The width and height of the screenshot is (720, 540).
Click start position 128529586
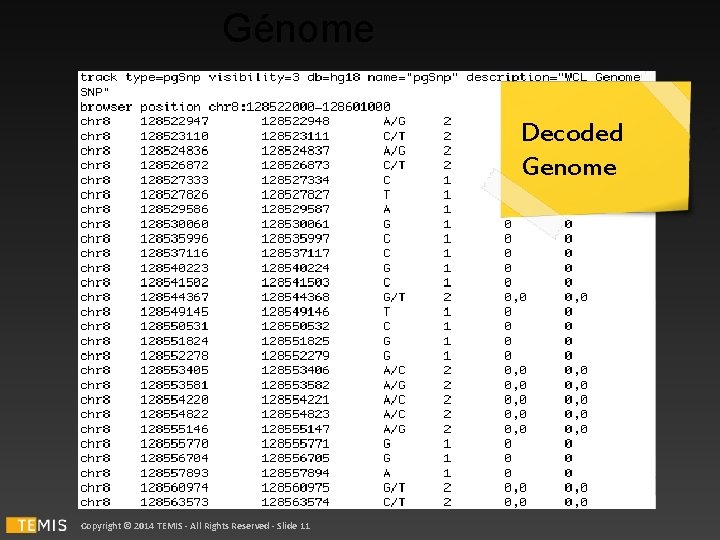tap(174, 209)
